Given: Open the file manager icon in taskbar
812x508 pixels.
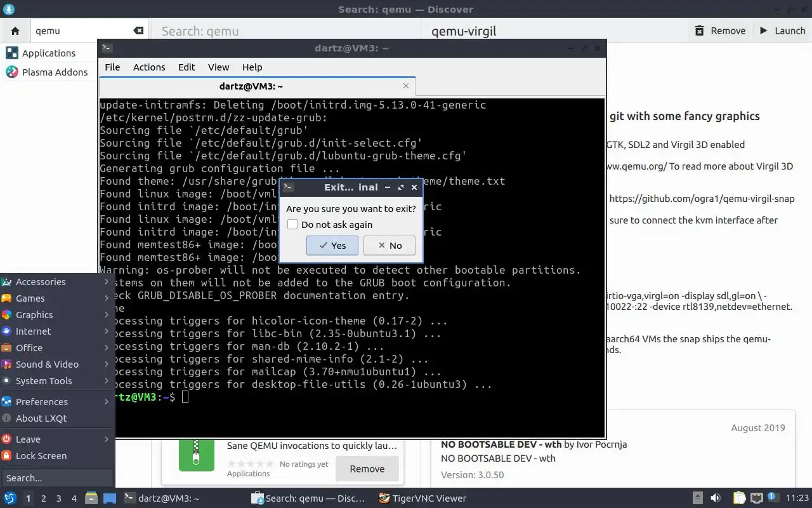Looking at the screenshot, I should tap(91, 498).
